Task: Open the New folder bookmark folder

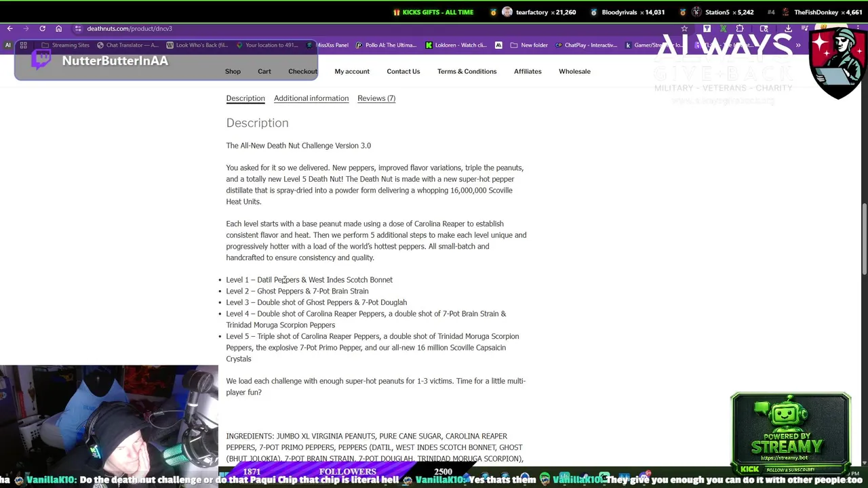Action: pyautogui.click(x=528, y=45)
